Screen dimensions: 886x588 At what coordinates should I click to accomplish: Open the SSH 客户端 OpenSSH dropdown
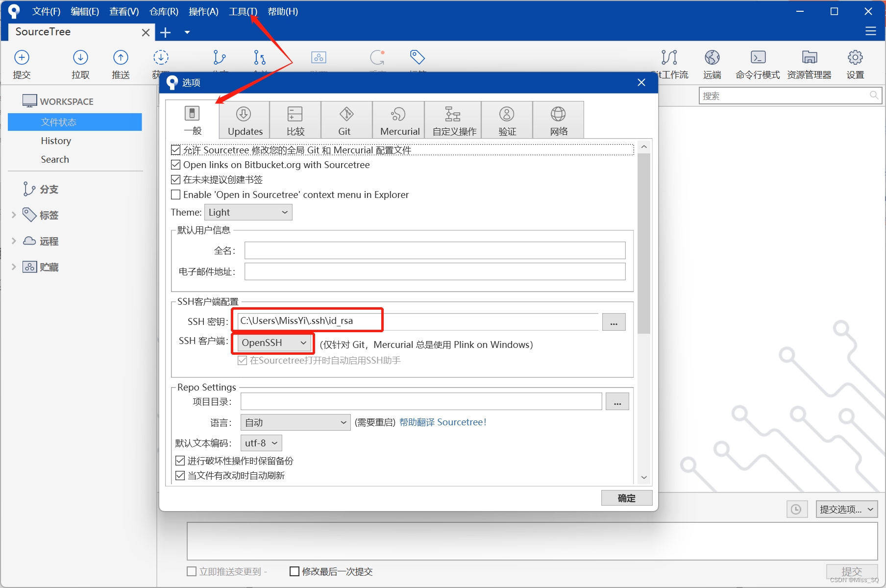tap(272, 343)
